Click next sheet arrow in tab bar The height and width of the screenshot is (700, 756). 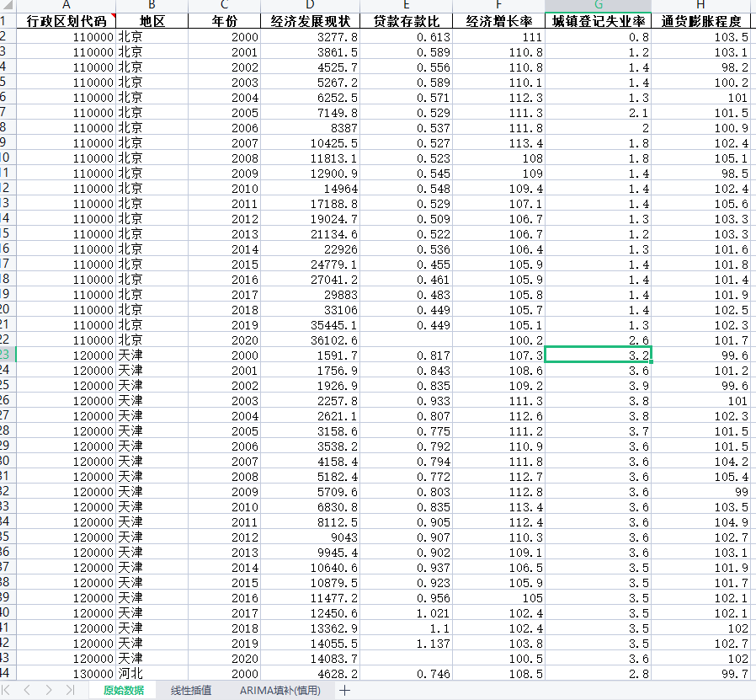pos(49,690)
